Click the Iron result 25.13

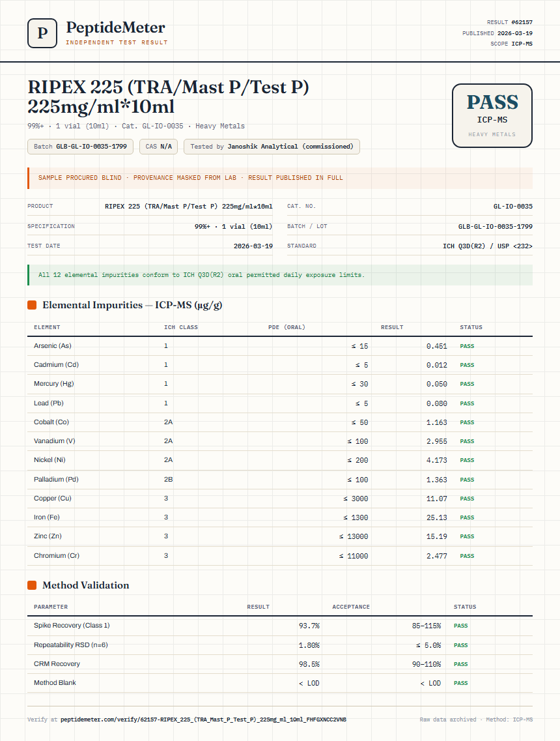click(x=437, y=517)
